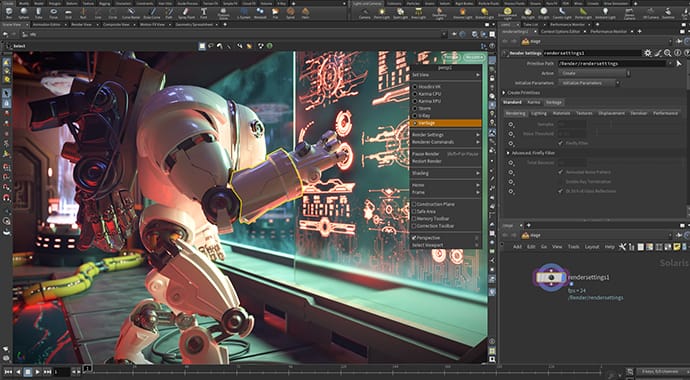Open the Action dropdown set to Create
Viewport: 690px width, 380px height.
click(x=594, y=73)
